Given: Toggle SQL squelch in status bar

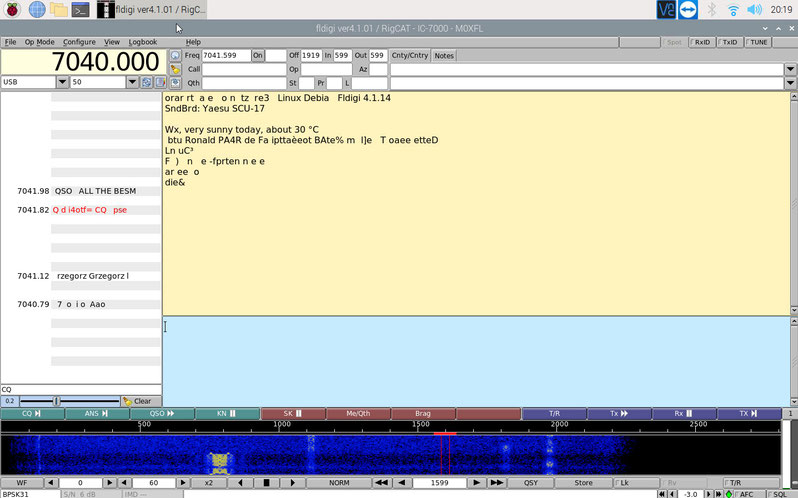Looking at the screenshot, I should pos(778,494).
